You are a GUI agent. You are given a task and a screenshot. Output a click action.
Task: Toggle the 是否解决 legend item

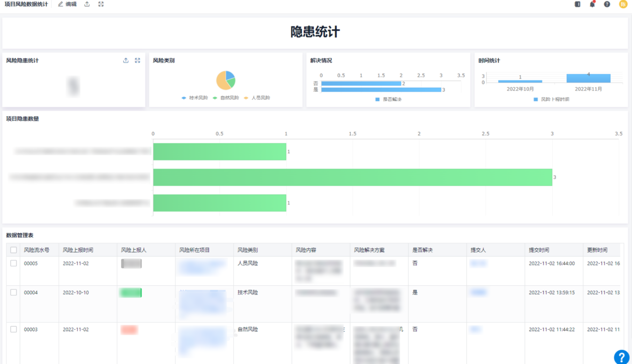tap(388, 99)
